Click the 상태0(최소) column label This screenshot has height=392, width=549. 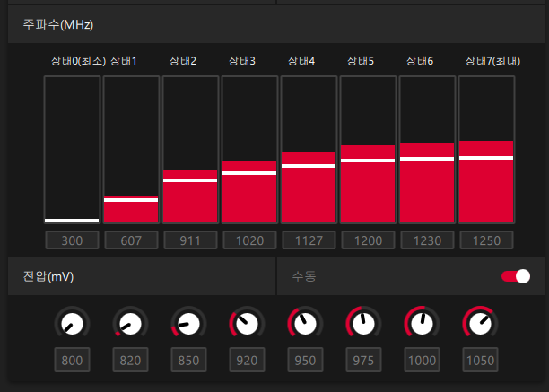click(78, 61)
